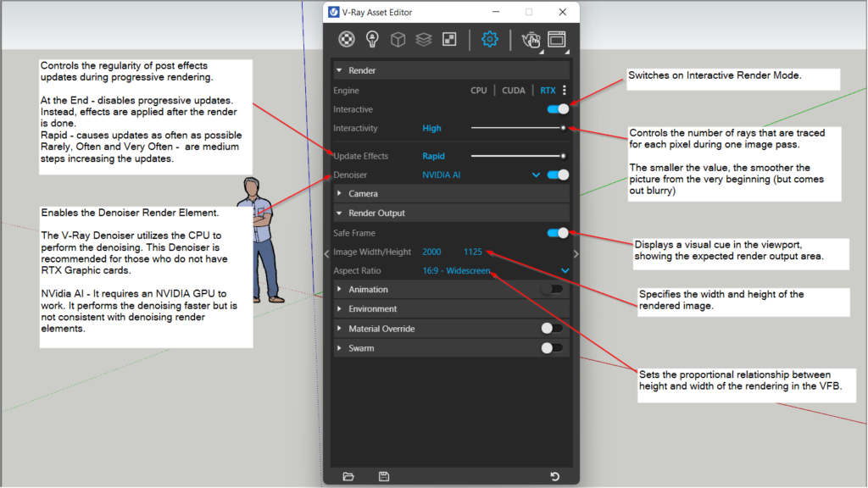
Task: Enable the Swarm switch
Action: (552, 348)
